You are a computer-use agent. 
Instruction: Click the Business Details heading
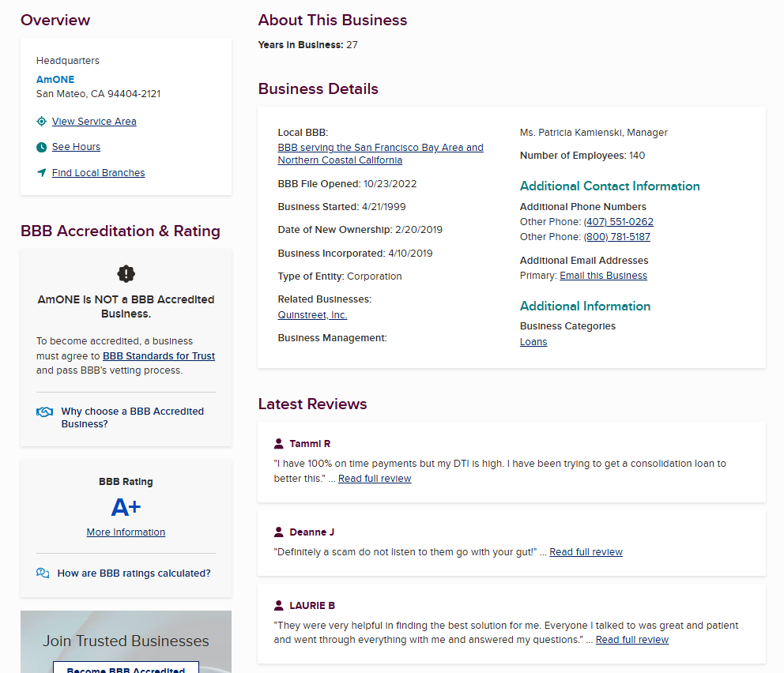318,88
